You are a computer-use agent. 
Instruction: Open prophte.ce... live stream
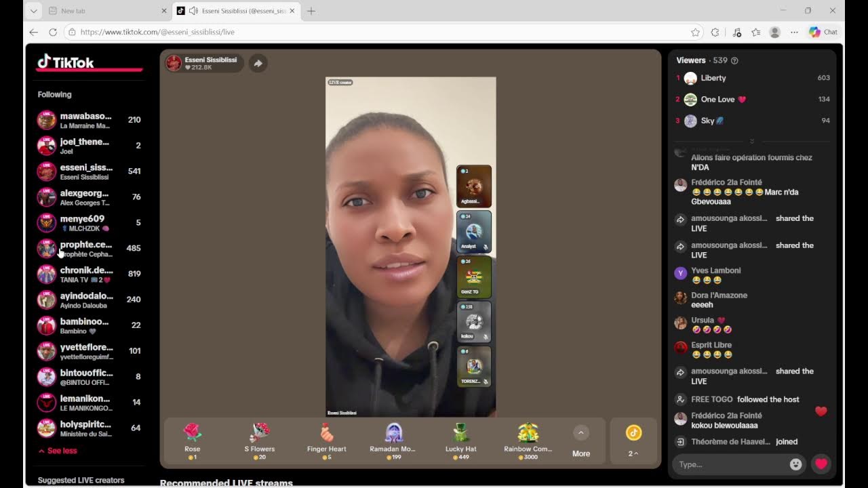coord(89,249)
